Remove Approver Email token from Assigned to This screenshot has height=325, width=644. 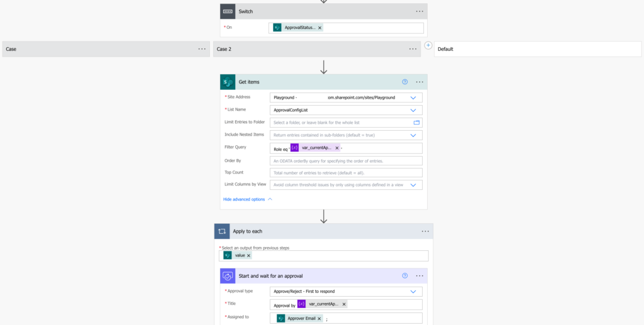coord(319,319)
